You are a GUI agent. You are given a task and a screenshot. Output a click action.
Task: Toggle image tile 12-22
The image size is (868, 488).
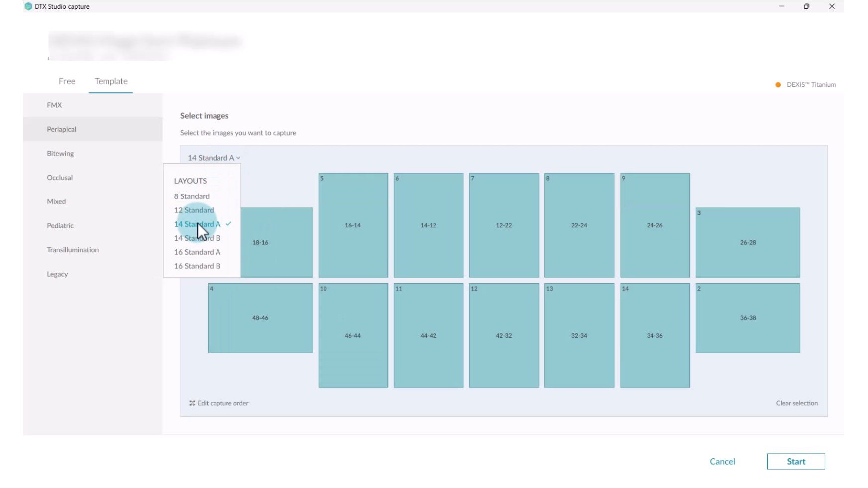(504, 225)
